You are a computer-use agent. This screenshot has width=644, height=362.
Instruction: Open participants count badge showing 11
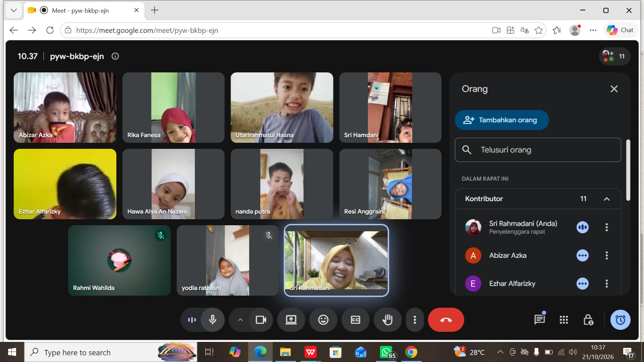(x=615, y=56)
